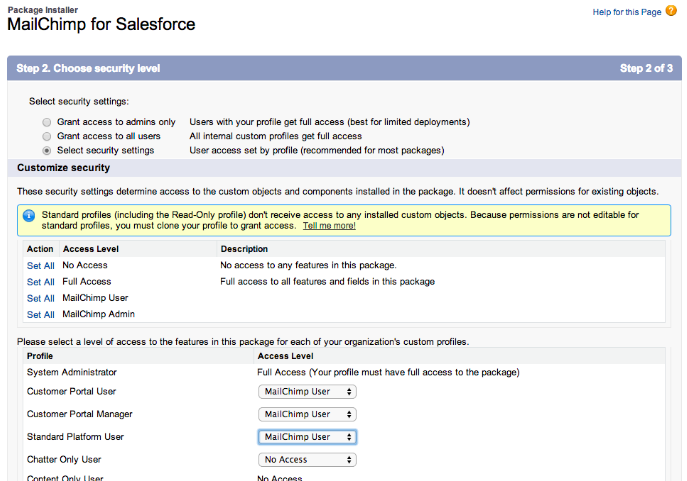Click the Access Level header in profile table
Image resolution: width=687 pixels, height=481 pixels.
[285, 356]
